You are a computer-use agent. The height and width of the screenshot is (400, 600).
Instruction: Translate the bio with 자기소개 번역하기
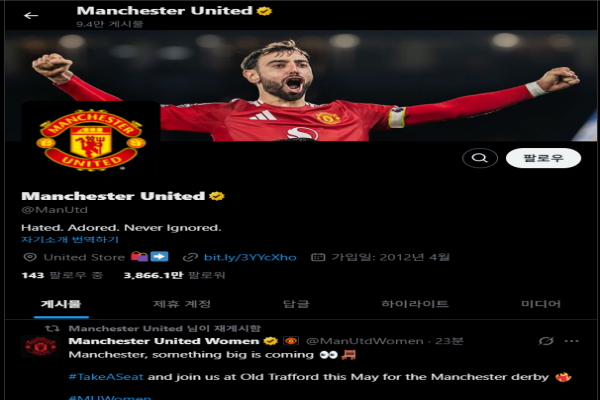[x=70, y=240]
